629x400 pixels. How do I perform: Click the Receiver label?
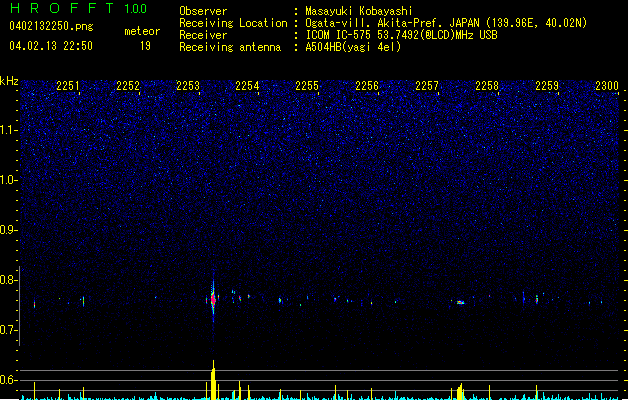(x=203, y=35)
